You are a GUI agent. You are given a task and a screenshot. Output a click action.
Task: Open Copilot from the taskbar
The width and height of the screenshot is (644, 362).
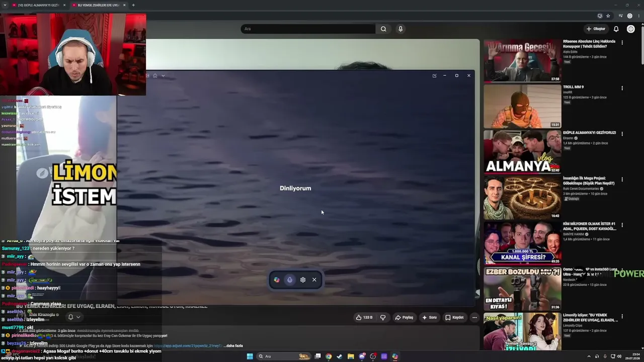[395, 356]
